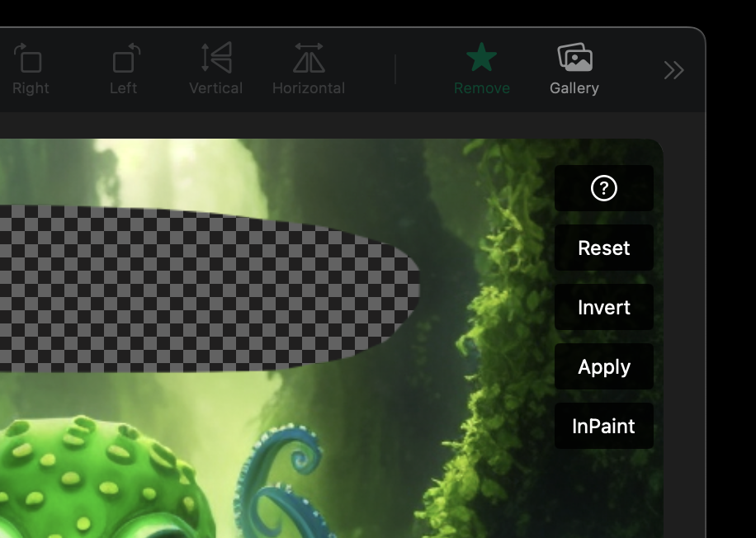Expand the toolbar overflow double chevron
The width and height of the screenshot is (756, 538).
673,71
